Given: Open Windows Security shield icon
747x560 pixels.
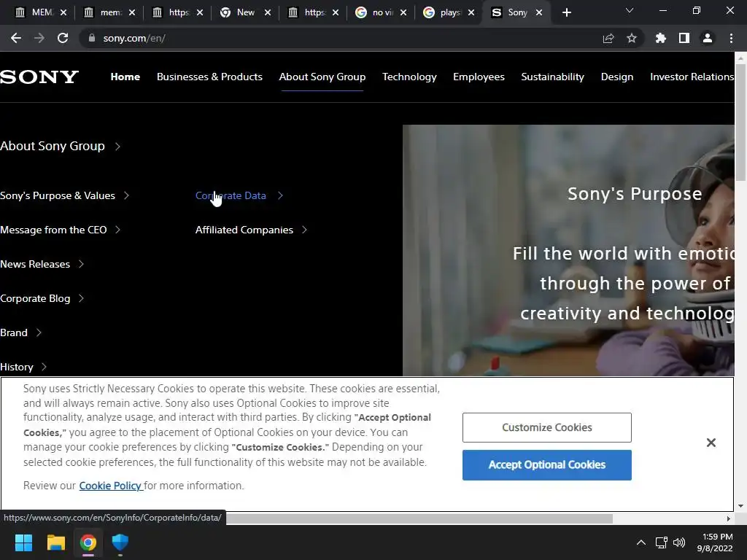Looking at the screenshot, I should point(120,542).
